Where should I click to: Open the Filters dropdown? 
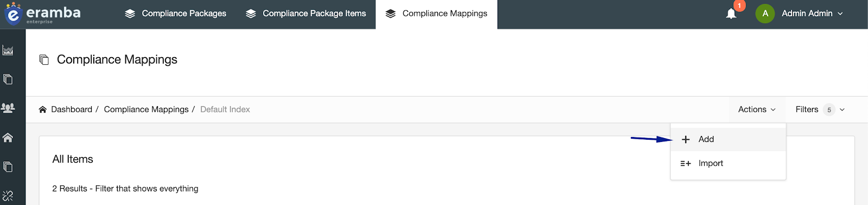[820, 110]
